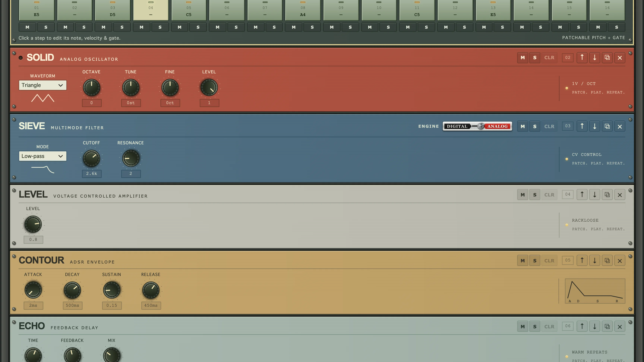Clear the SOLID module with CLR
Screen dimensions: 644x362
pyautogui.click(x=549, y=58)
